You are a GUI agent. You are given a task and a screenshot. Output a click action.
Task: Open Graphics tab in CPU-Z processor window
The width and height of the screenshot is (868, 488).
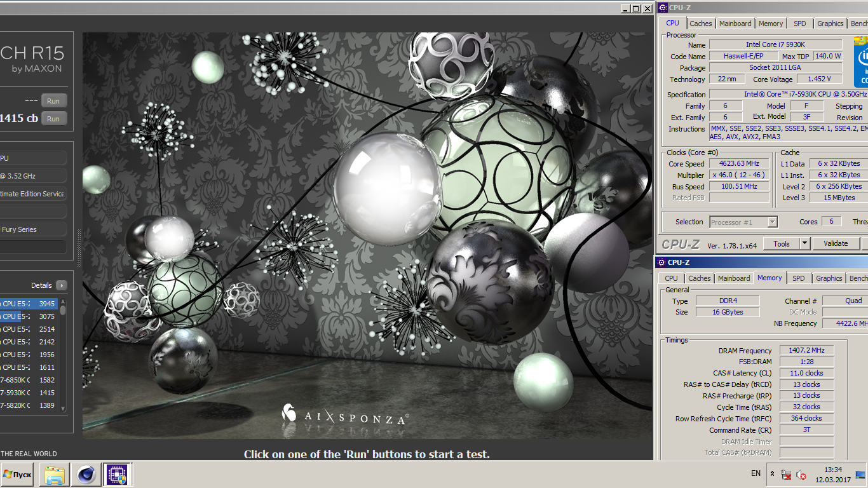830,24
